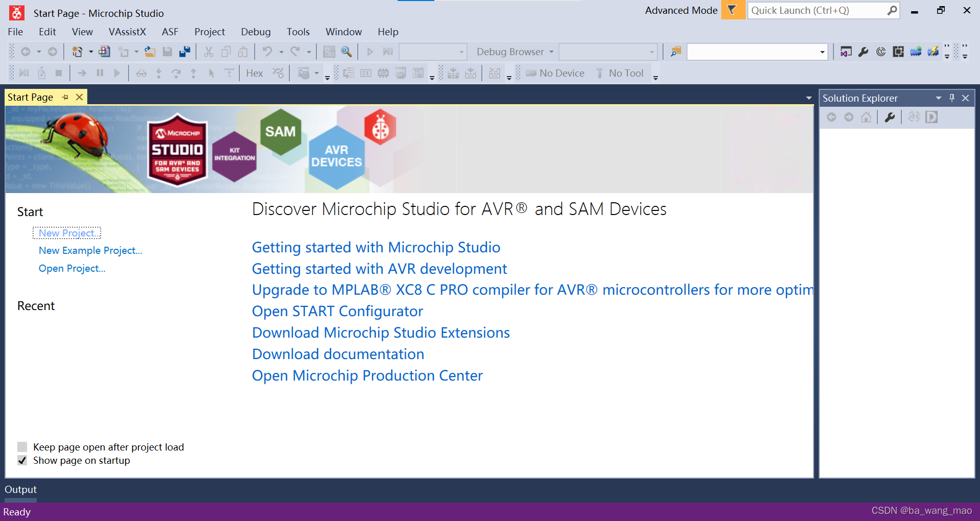This screenshot has width=980, height=521.
Task: Click the Hex display button
Action: (255, 73)
